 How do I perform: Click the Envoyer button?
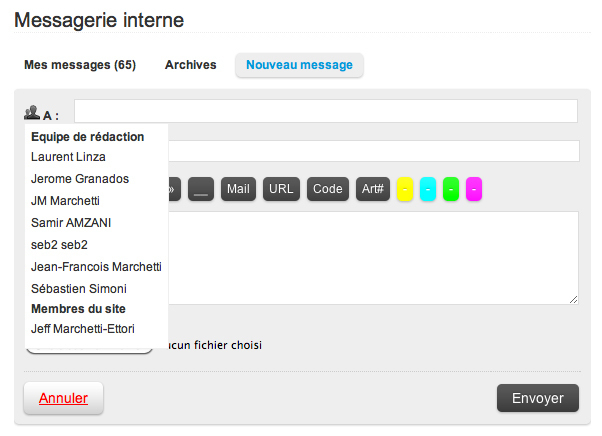(x=538, y=398)
